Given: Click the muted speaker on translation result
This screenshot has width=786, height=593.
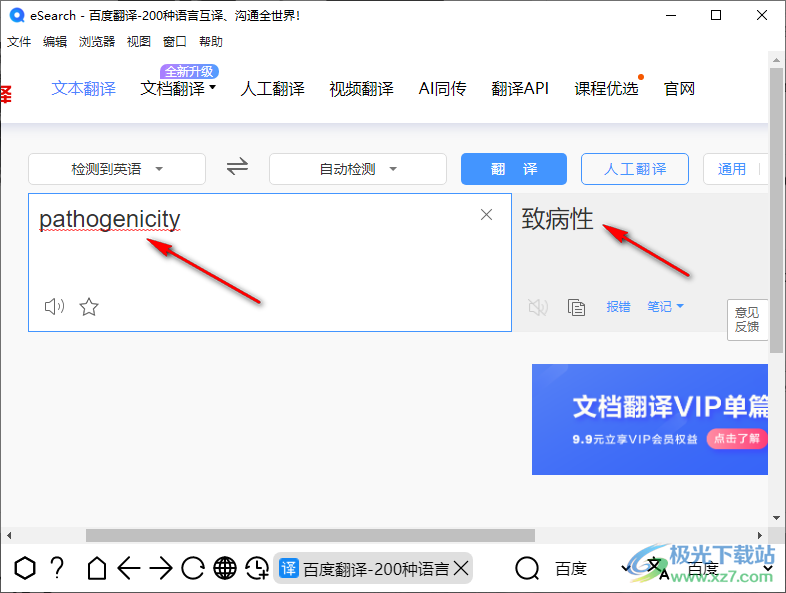Looking at the screenshot, I should [538, 307].
